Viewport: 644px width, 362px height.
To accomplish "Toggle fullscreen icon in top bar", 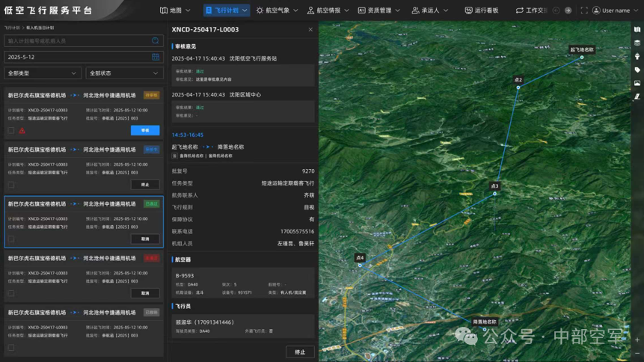I will click(x=584, y=10).
